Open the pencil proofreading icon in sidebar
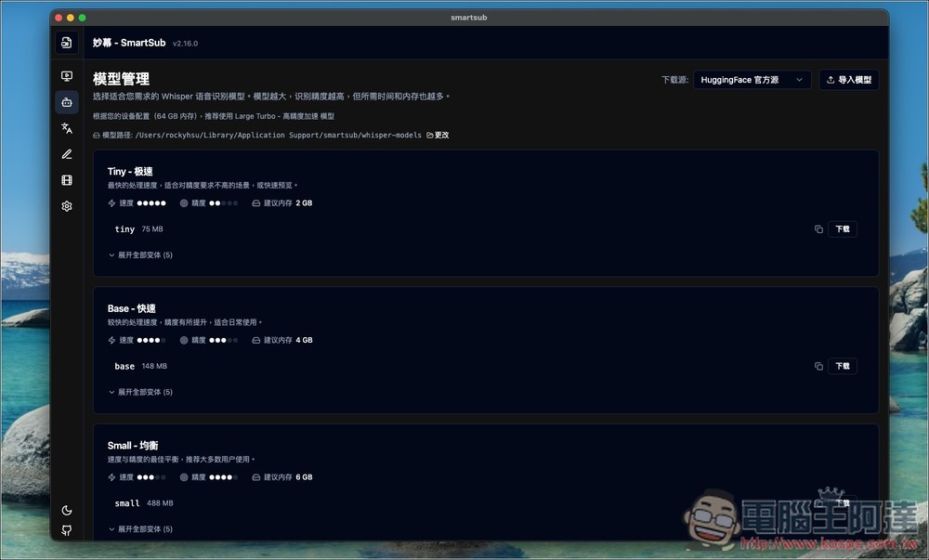The image size is (929, 560). point(66,154)
